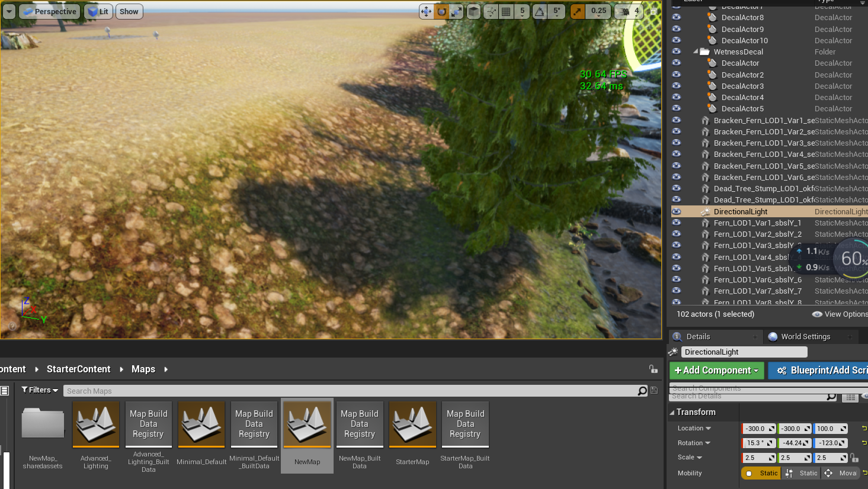Collapse the WetnessDecal folder
The image size is (868, 489).
(x=696, y=52)
